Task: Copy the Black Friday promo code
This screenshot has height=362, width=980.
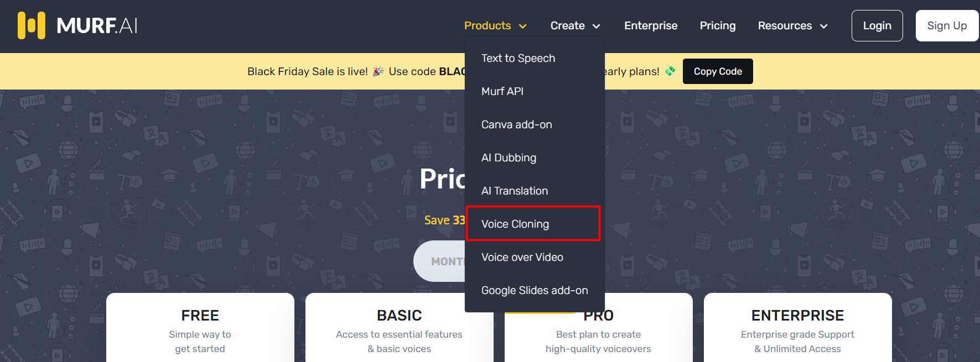Action: click(717, 71)
